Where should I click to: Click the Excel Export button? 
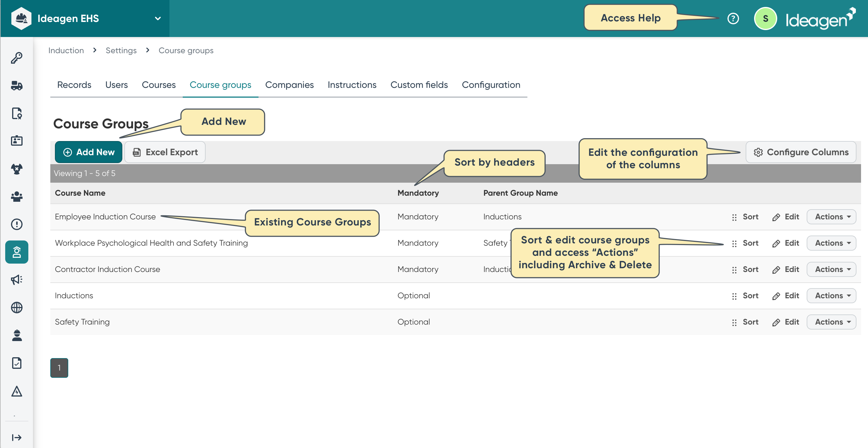(x=165, y=152)
